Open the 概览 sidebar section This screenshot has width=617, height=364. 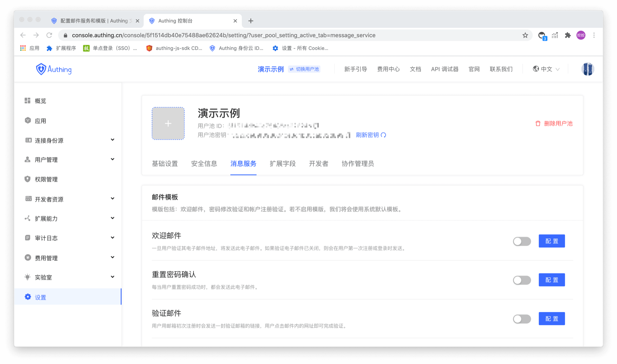(x=41, y=100)
